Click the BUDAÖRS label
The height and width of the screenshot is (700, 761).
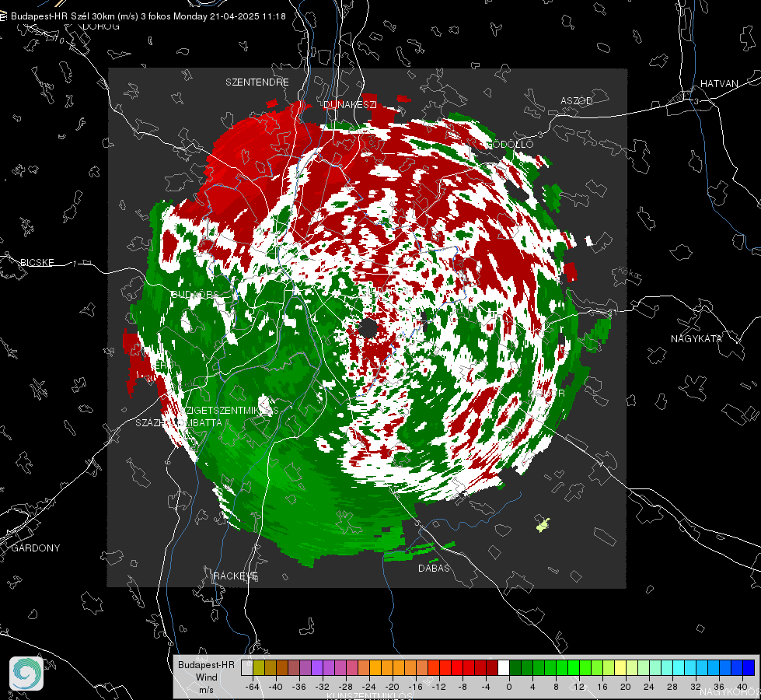(195, 295)
